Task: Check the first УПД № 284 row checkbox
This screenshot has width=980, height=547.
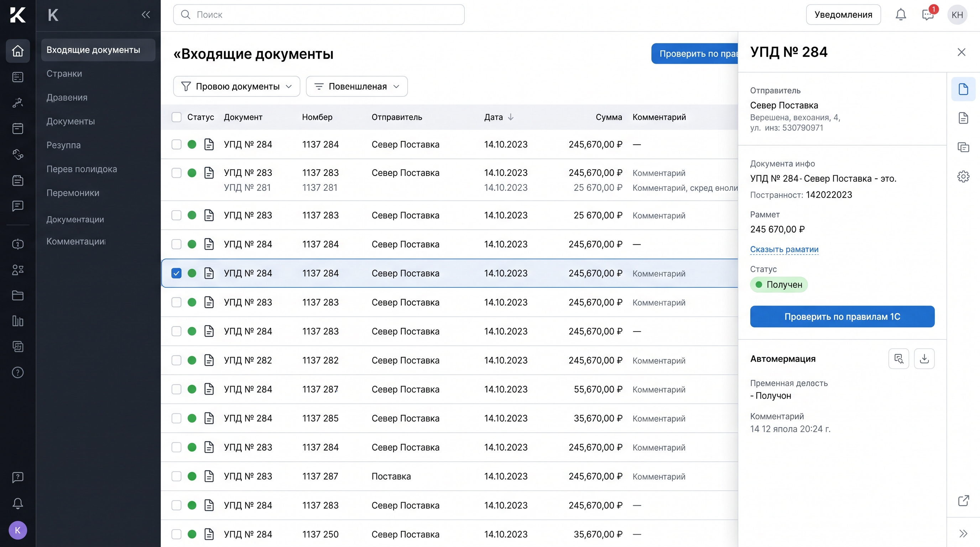Action: 177,145
